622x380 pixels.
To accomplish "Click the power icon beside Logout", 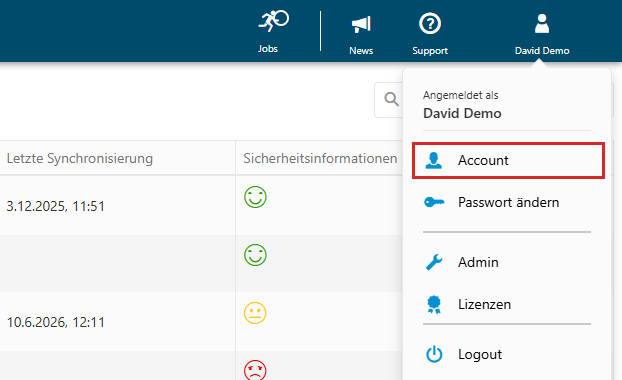I will point(434,354).
